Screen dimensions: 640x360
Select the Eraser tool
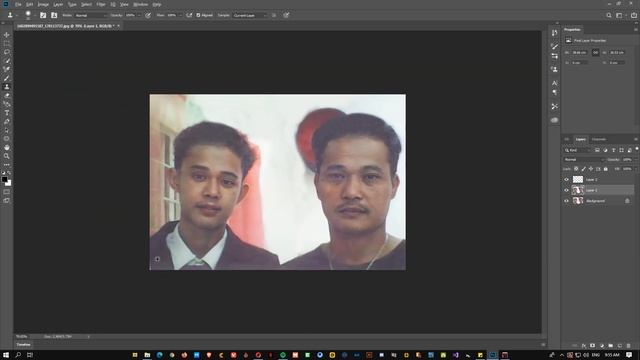click(7, 96)
